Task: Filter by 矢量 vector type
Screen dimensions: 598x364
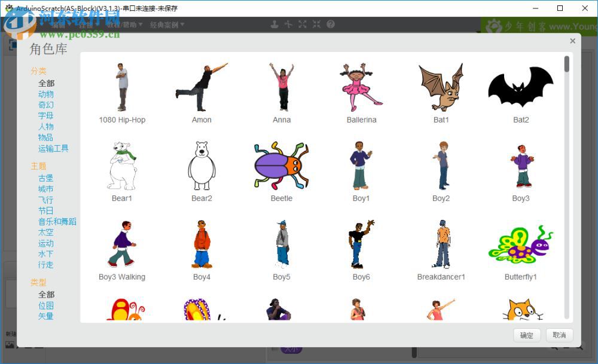Action: [46, 316]
